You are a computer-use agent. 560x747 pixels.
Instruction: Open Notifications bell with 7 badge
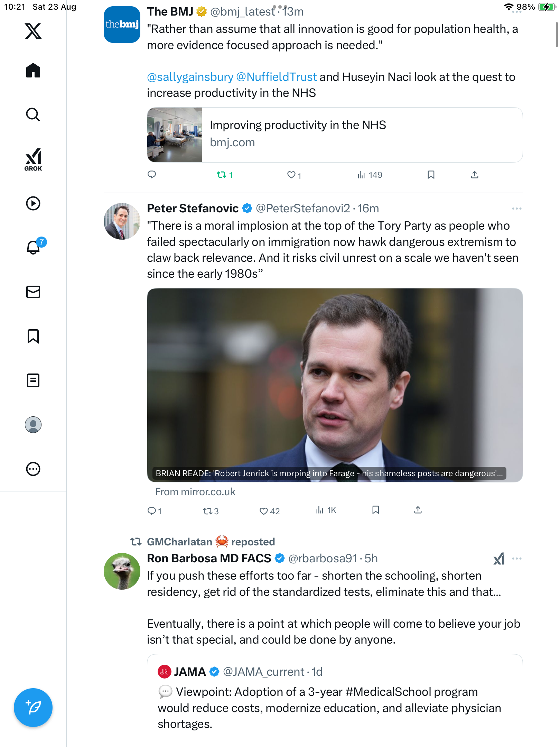pos(34,247)
